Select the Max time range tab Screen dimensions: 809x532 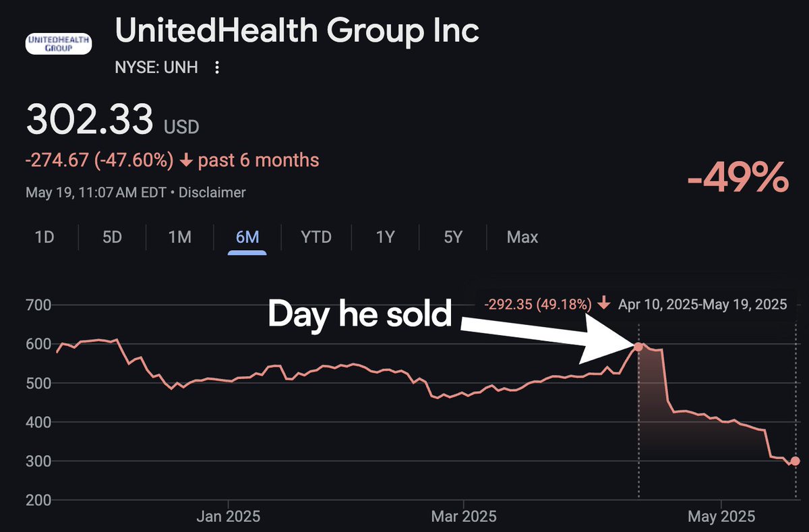tap(522, 237)
